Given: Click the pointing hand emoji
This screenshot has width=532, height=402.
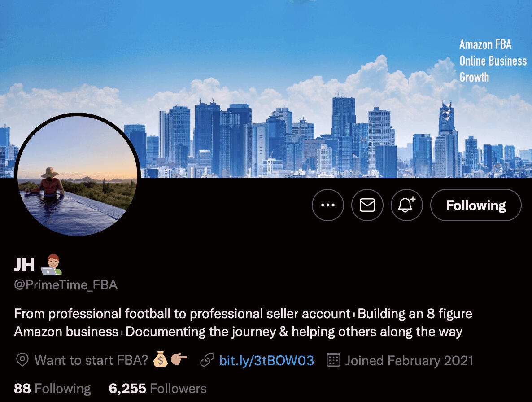Looking at the screenshot, I should [179, 358].
